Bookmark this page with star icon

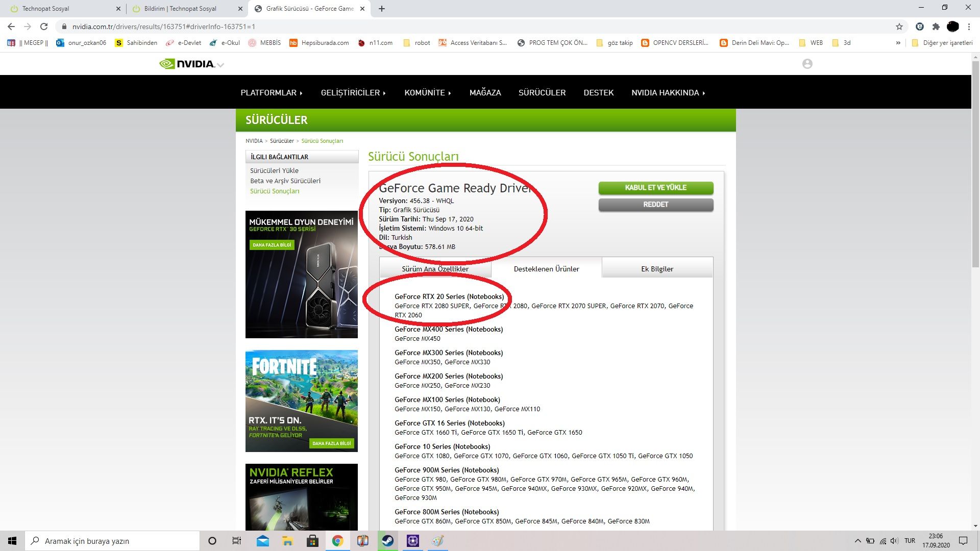tap(899, 27)
